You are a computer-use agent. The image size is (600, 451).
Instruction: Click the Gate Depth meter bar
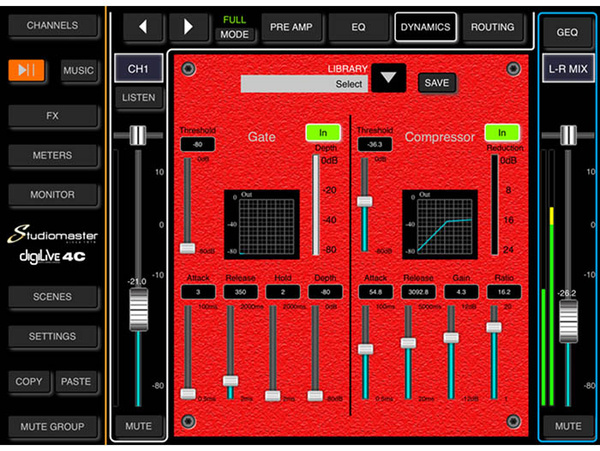(x=316, y=205)
